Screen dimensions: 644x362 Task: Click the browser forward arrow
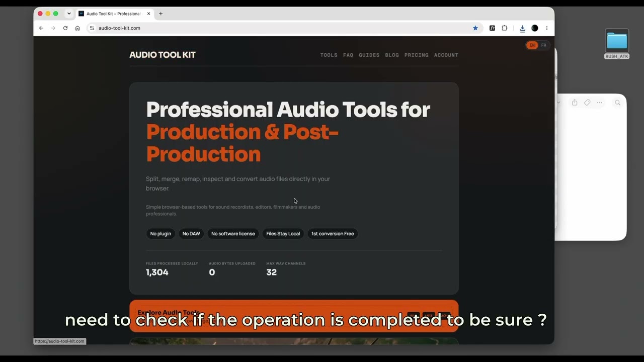coord(53,28)
